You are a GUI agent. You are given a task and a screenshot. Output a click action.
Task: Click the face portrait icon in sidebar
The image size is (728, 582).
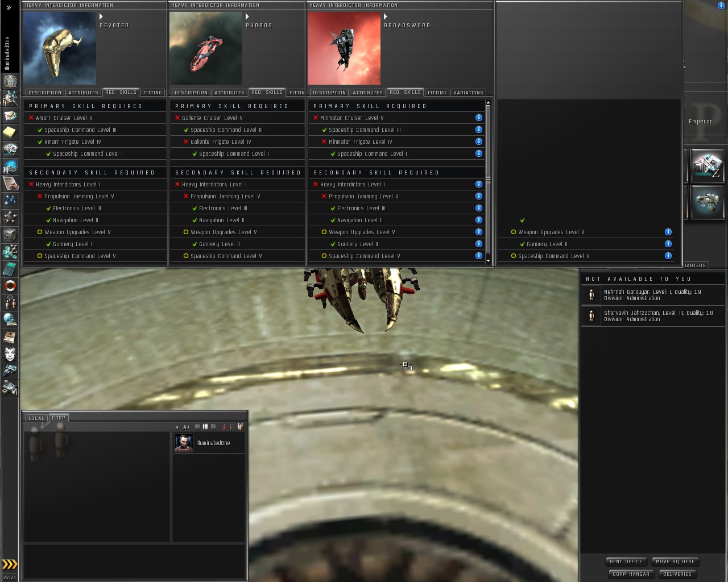click(x=10, y=354)
